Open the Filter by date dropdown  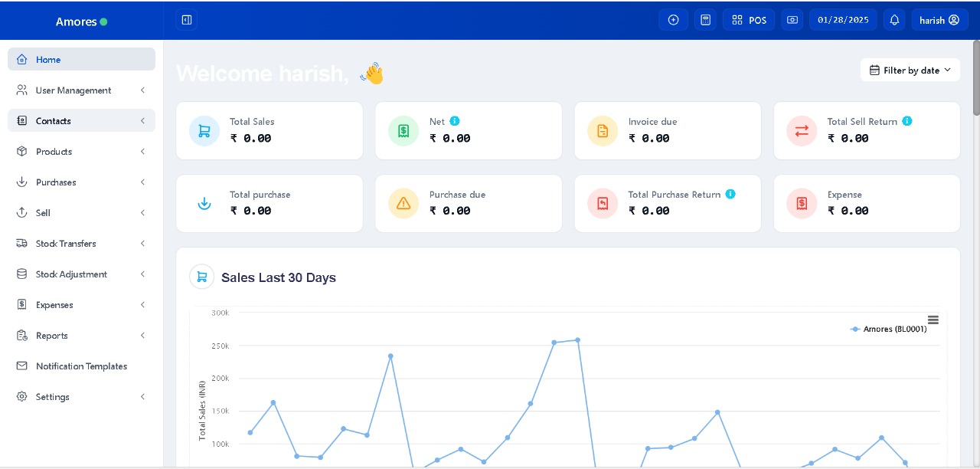[x=910, y=70]
